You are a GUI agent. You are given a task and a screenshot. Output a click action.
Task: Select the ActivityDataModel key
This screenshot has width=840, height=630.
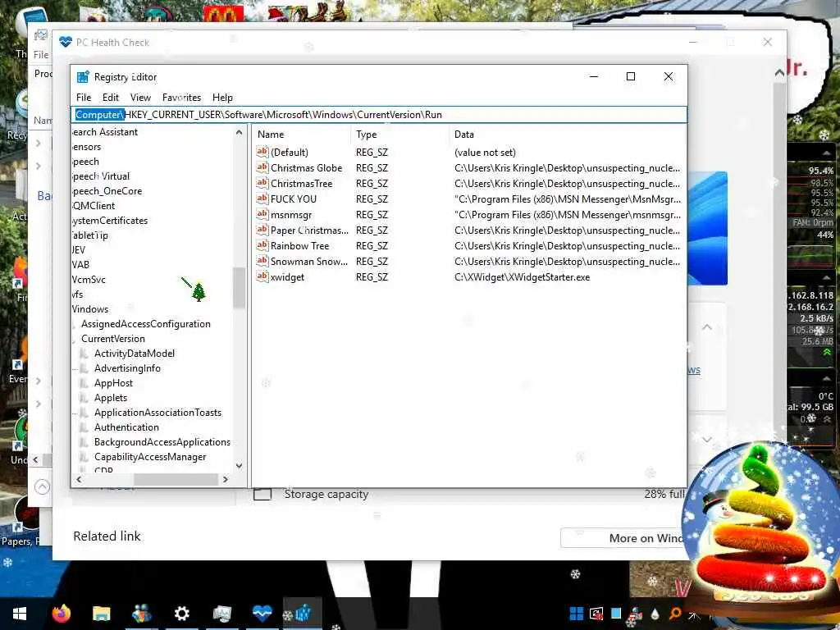click(x=135, y=354)
